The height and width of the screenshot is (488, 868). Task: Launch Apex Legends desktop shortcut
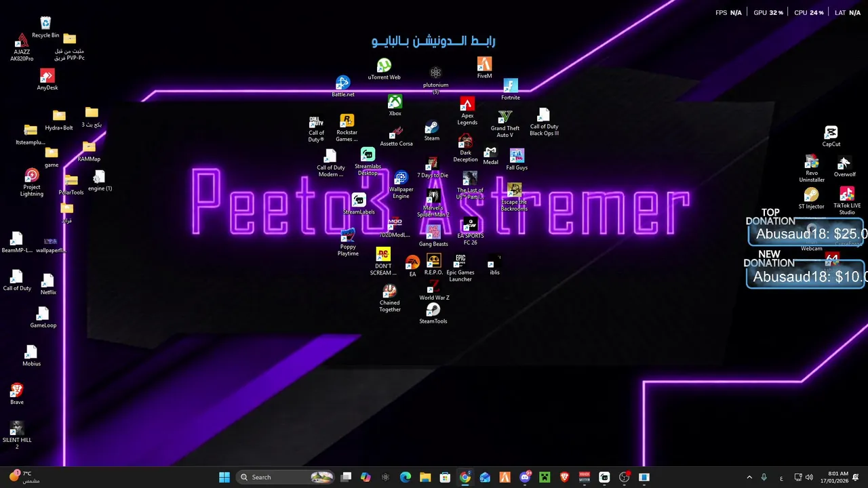[467, 111]
